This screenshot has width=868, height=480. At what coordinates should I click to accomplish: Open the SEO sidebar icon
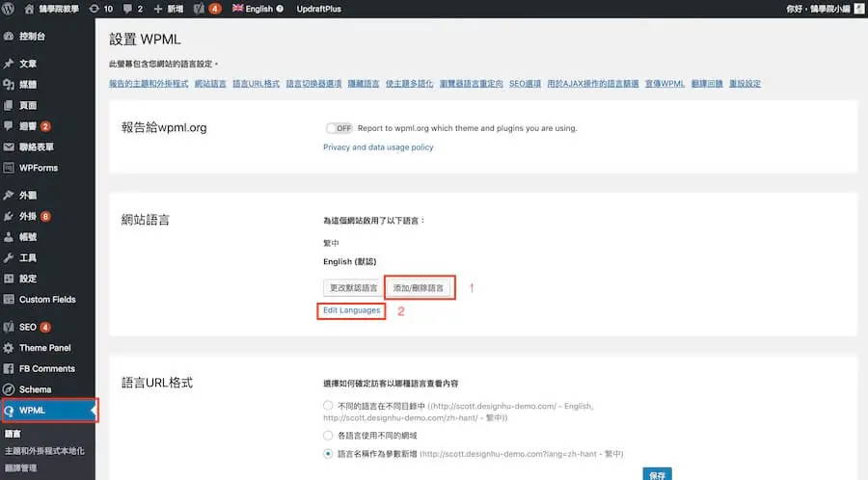(9, 327)
